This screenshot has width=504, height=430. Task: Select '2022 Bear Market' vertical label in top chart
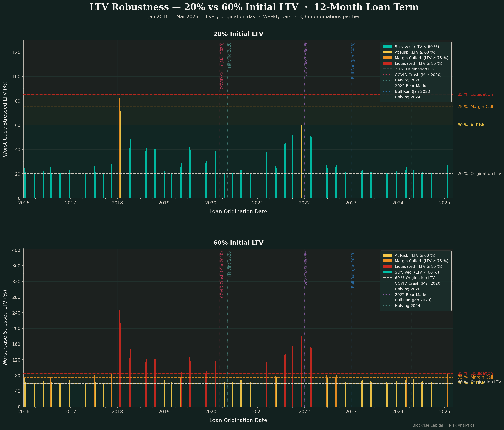[306, 60]
